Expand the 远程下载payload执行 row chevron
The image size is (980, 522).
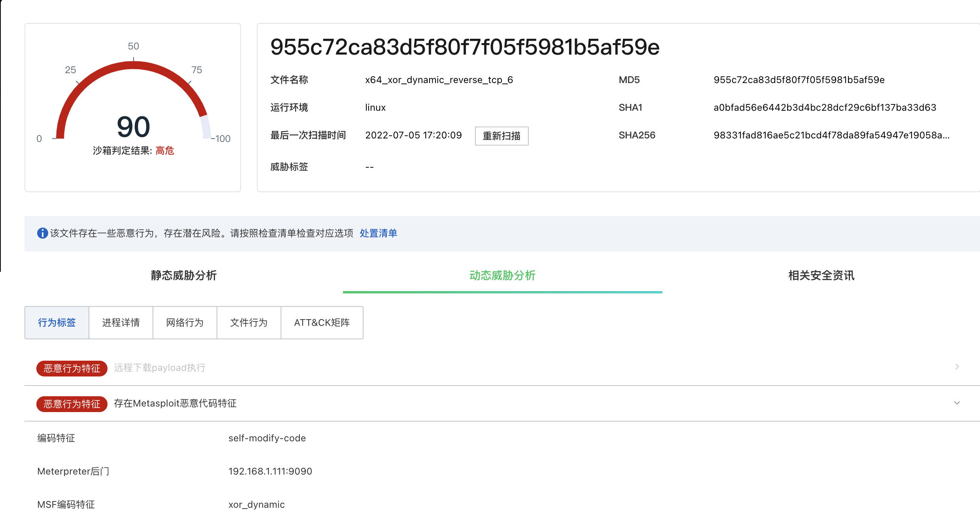pos(957,367)
